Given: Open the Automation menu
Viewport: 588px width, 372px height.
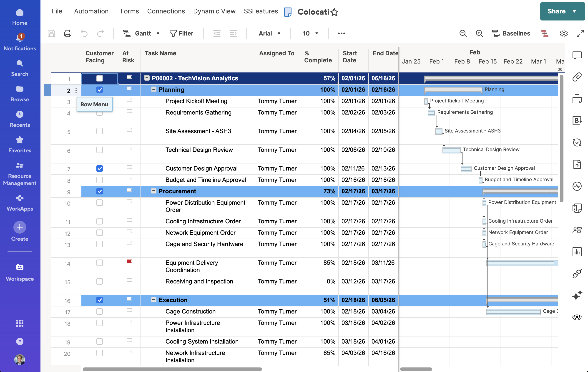Looking at the screenshot, I should 91,11.
